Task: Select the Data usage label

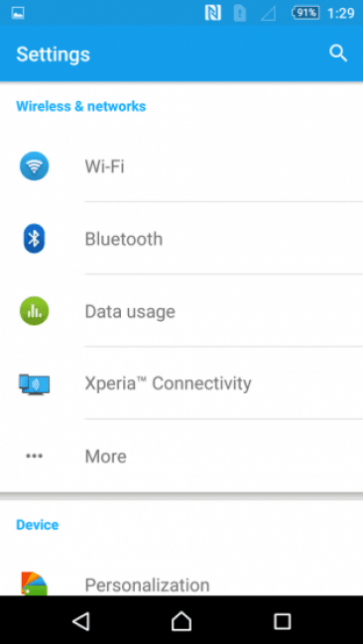Action: pyautogui.click(x=130, y=311)
